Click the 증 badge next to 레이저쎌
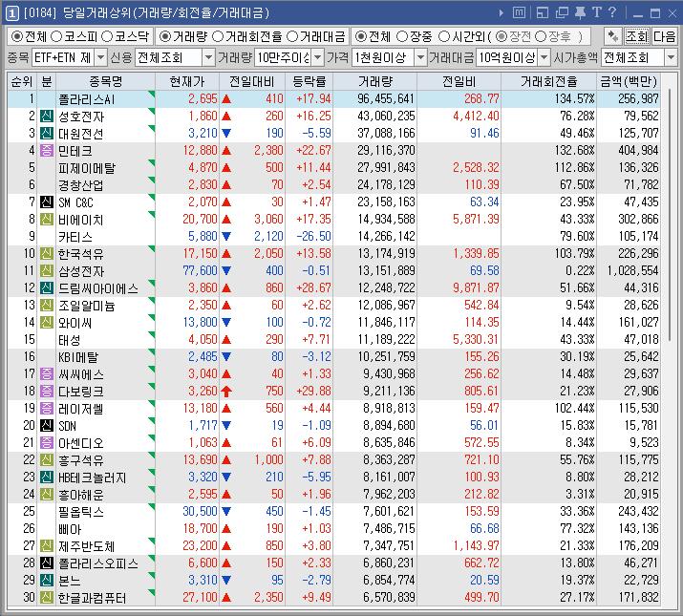683x616 pixels. click(x=47, y=408)
